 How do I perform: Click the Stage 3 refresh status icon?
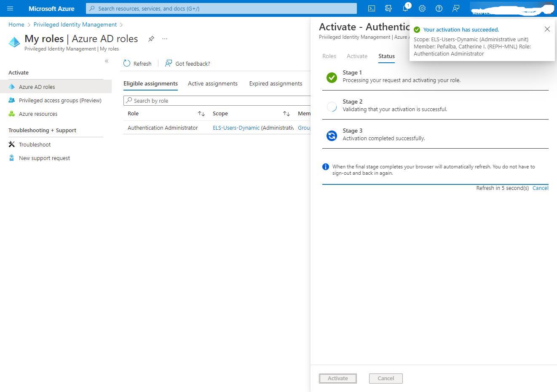(332, 136)
